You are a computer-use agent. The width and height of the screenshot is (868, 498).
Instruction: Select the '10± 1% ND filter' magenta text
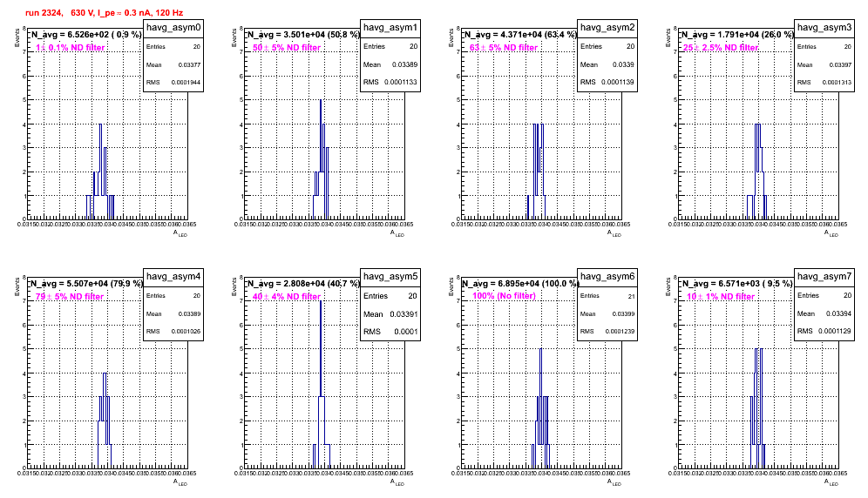pyautogui.click(x=721, y=297)
